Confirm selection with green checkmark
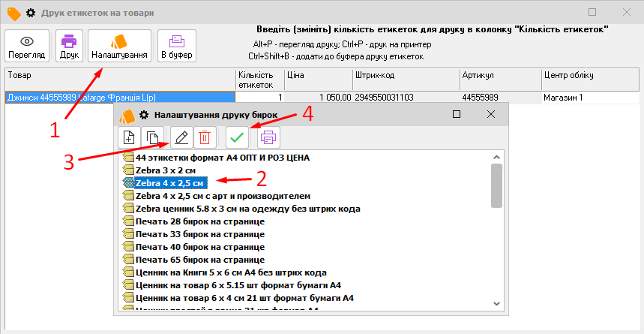The width and height of the screenshot is (644, 334). [x=238, y=137]
